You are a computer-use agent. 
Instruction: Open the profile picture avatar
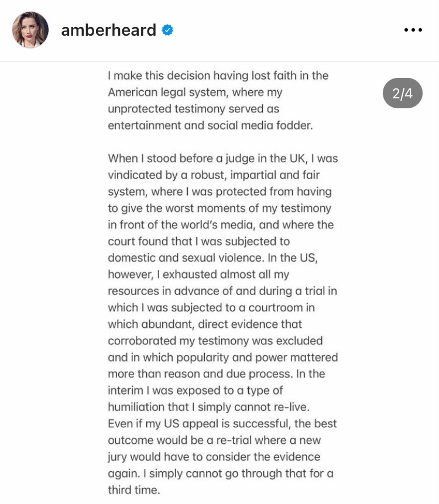(x=30, y=30)
